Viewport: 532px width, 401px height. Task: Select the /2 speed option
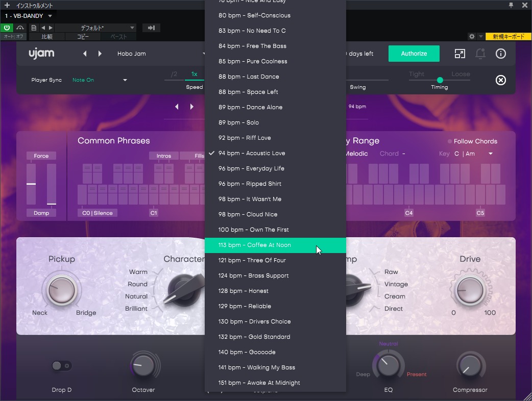[x=174, y=74]
